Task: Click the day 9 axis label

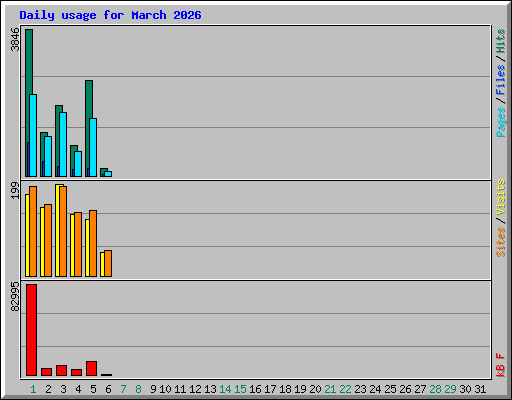Action: click(x=153, y=389)
